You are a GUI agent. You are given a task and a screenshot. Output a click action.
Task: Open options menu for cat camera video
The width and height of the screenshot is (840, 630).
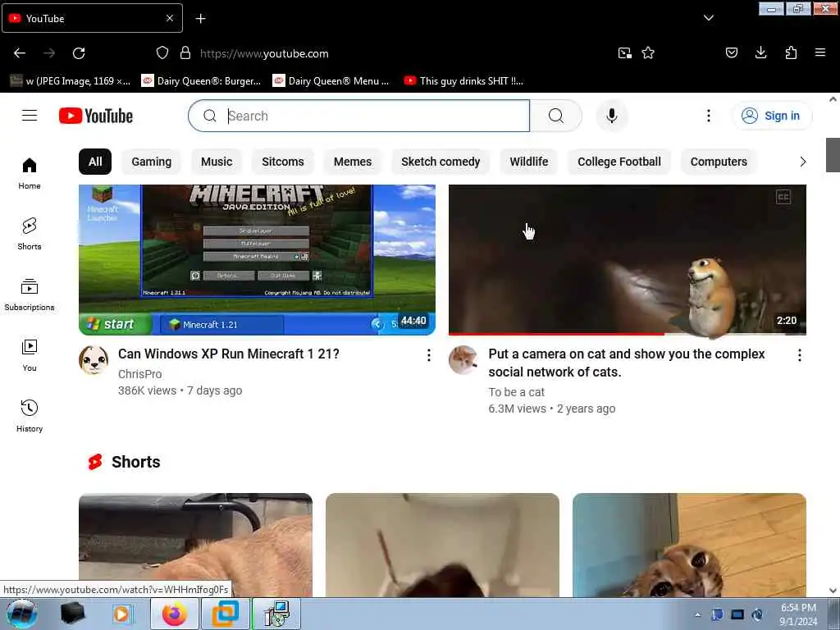click(799, 355)
